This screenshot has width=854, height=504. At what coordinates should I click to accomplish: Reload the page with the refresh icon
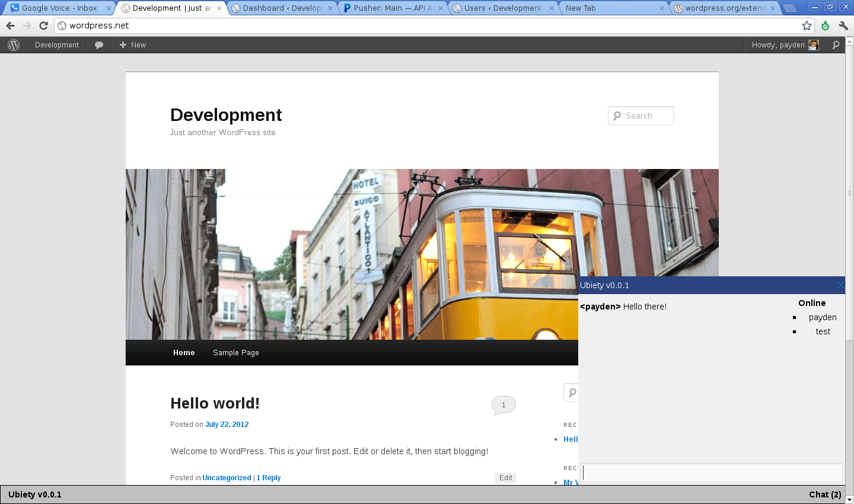click(x=43, y=25)
